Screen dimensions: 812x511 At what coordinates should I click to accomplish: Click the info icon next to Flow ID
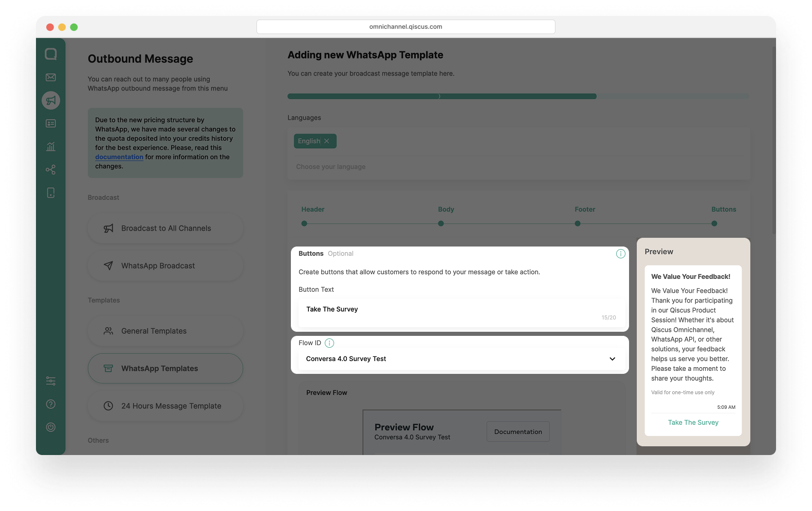[329, 343]
